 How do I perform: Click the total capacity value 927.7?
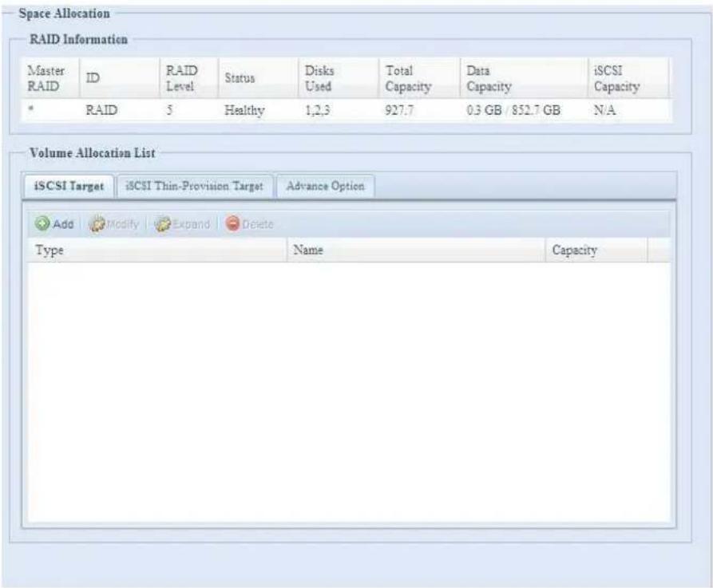point(400,110)
